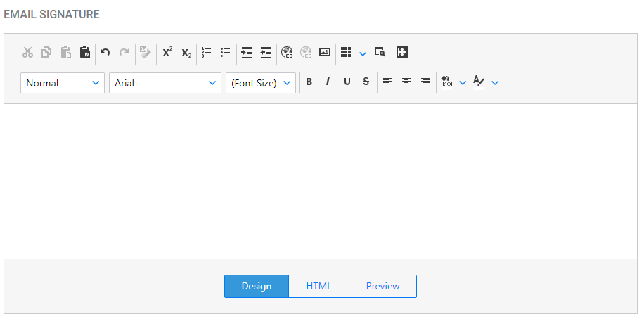
Task: Insert a numbered list
Action: (x=206, y=52)
